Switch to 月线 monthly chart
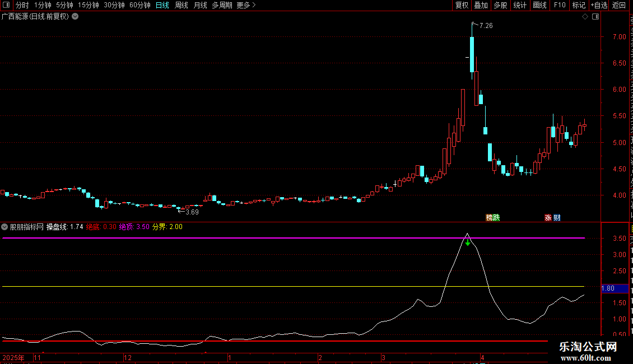This screenshot has height=364, width=633. click(200, 5)
